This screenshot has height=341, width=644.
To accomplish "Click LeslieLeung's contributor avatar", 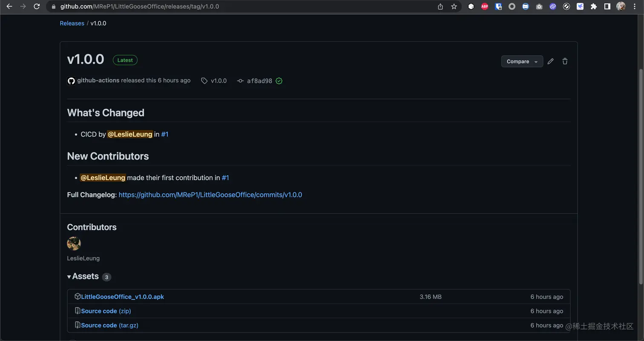I will coord(74,244).
